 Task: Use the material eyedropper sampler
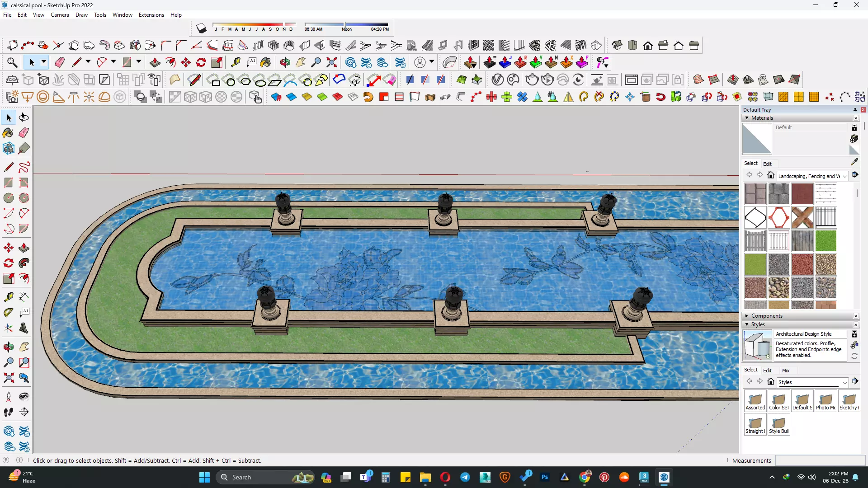click(x=854, y=162)
